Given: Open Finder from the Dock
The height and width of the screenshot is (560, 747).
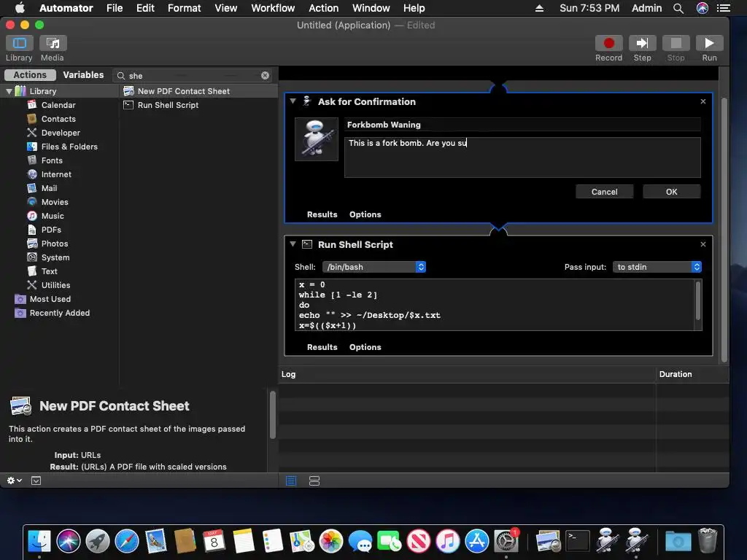Looking at the screenshot, I should [x=39, y=542].
